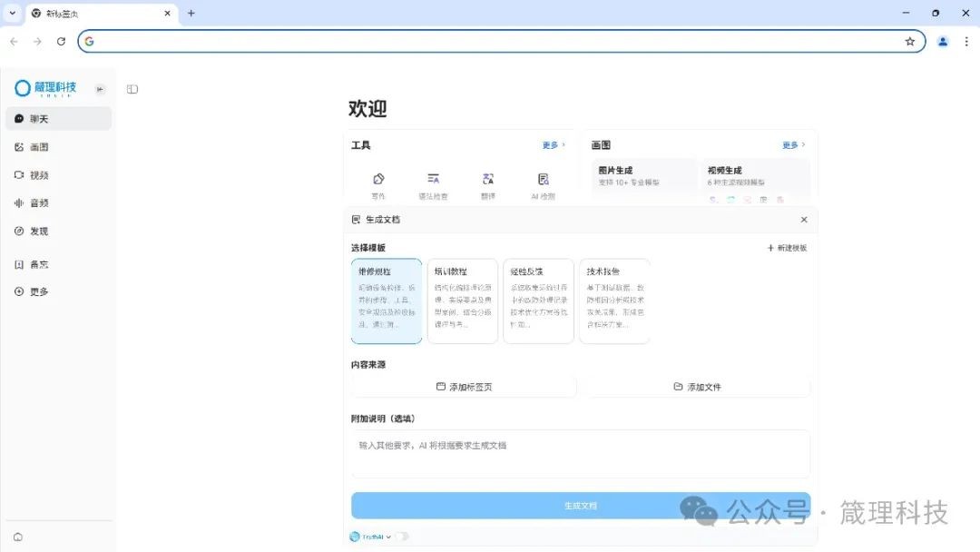980x552 pixels.
Task: Select the 培训教程 template card
Action: coord(463,301)
